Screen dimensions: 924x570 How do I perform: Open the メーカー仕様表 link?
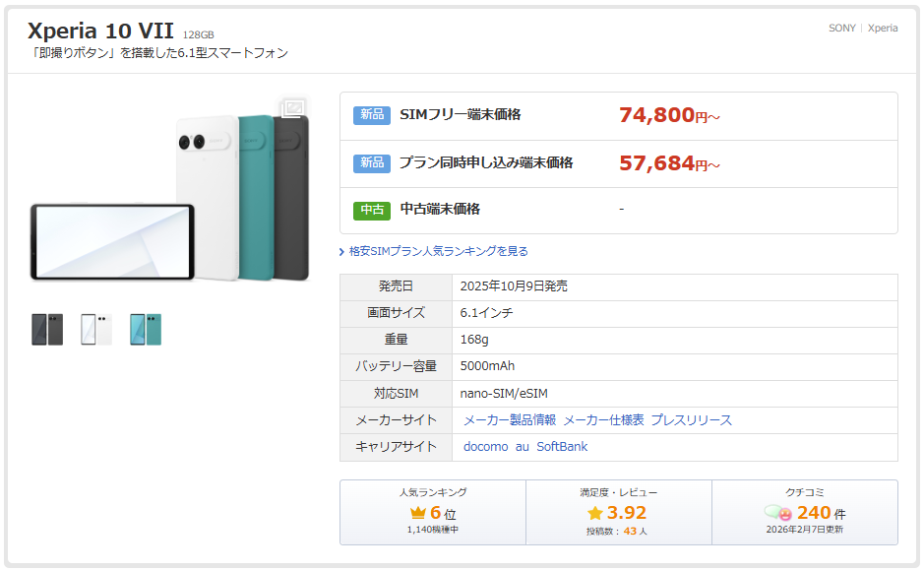pos(603,420)
